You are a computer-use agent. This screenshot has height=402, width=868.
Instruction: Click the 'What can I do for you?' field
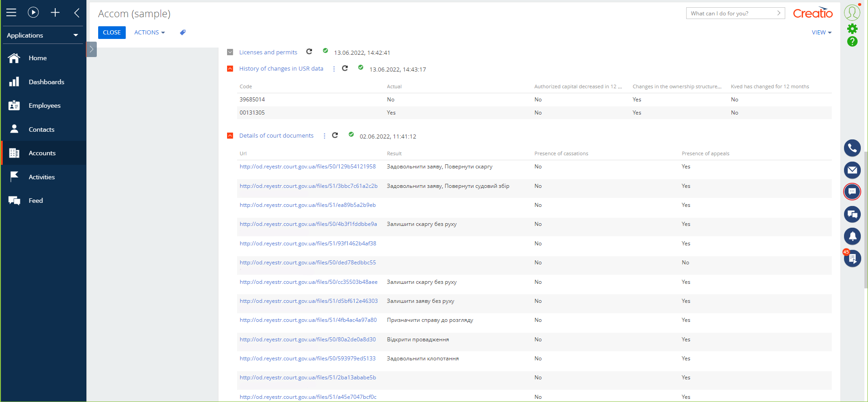[x=732, y=14]
